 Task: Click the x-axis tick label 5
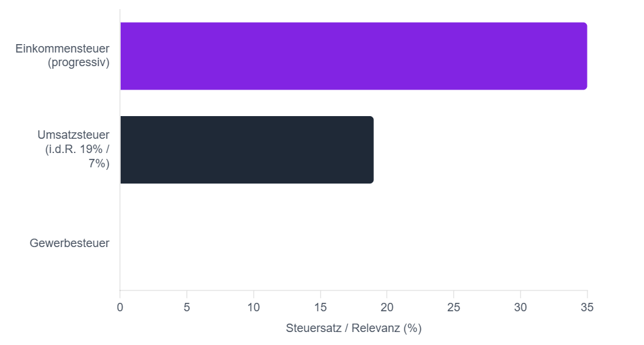click(x=187, y=307)
